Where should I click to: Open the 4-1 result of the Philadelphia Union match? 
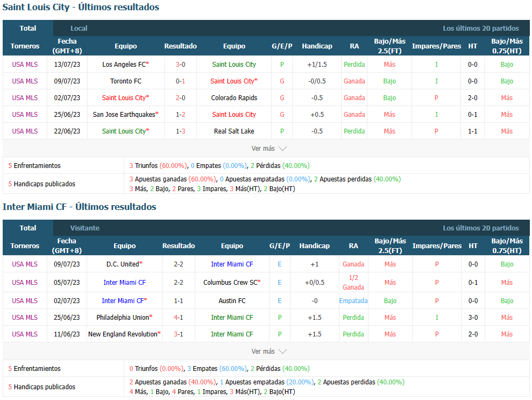click(x=179, y=317)
